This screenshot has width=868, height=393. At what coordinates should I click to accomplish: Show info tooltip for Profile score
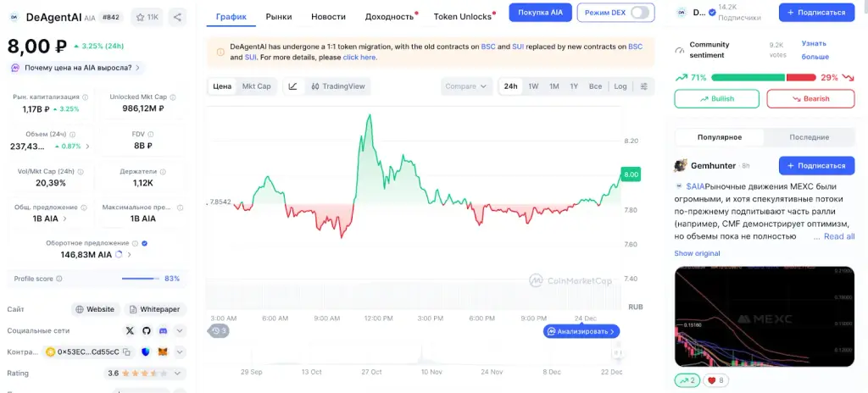coord(59,279)
